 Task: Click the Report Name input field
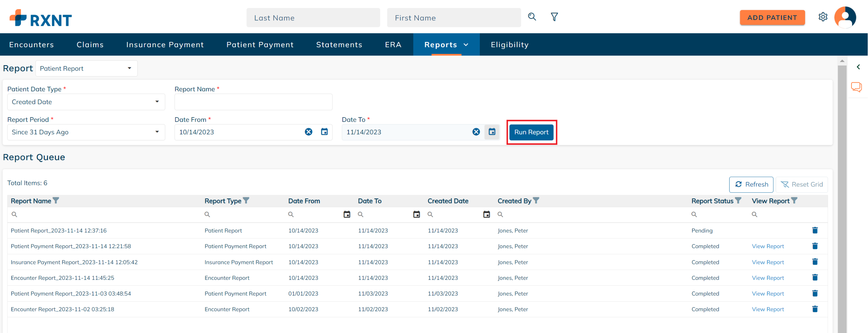253,102
